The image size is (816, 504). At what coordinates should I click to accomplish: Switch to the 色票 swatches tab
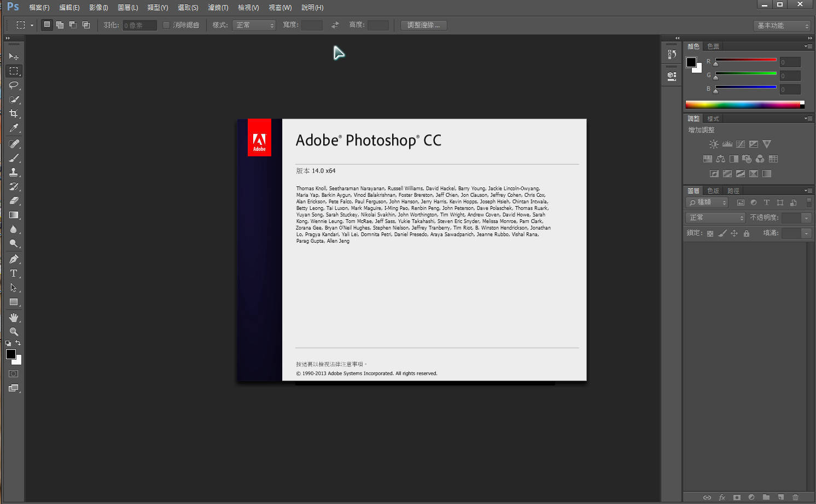pos(713,46)
